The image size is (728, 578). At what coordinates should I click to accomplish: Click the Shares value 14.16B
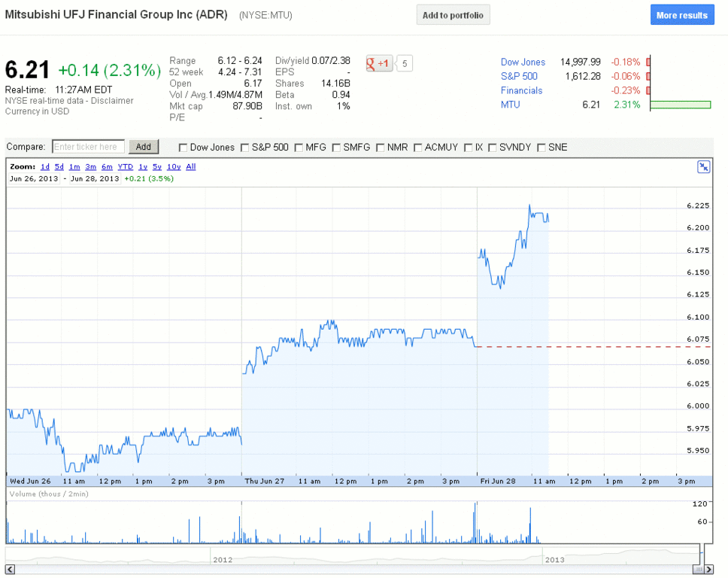pyautogui.click(x=335, y=84)
